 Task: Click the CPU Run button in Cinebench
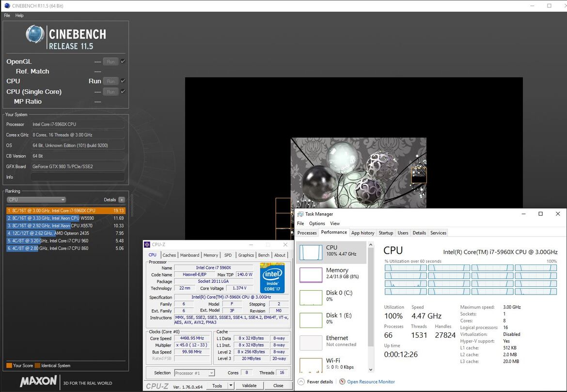110,81
